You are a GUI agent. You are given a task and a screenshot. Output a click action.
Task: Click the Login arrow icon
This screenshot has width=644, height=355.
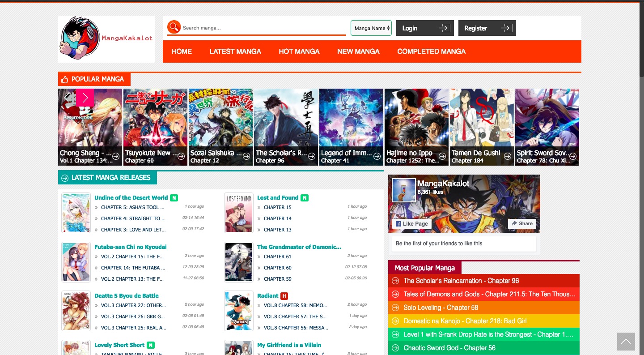[444, 28]
